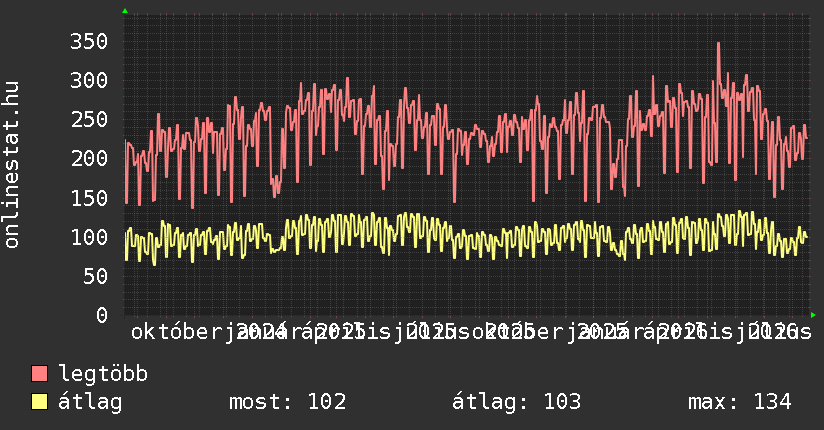
Task: Click the 350 y-axis label
Action: point(89,41)
